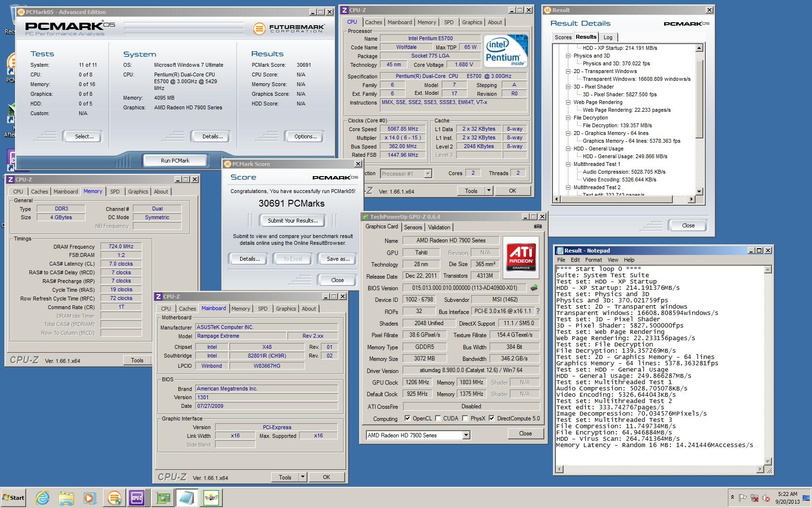Switch to Sensors tab in GPU-Z

click(413, 227)
